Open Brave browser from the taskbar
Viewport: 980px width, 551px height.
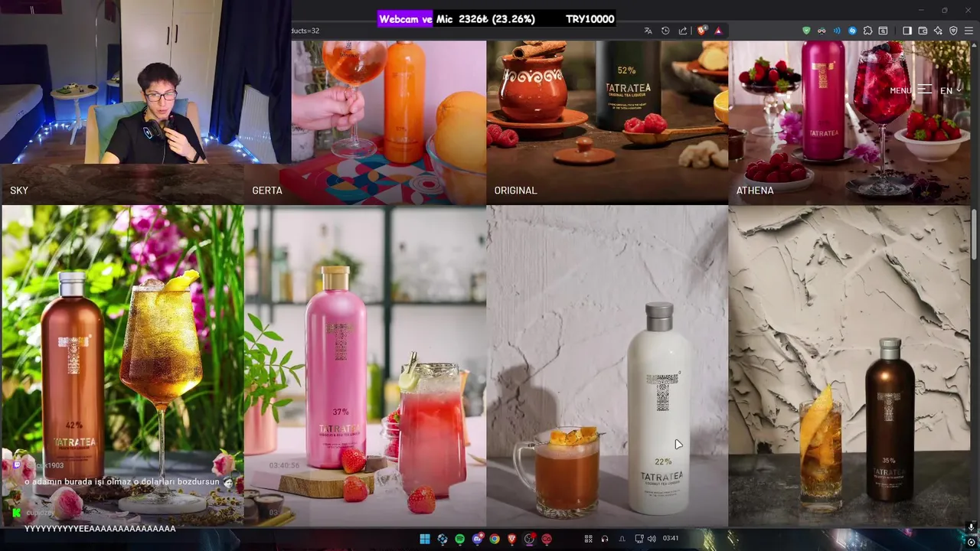click(511, 539)
